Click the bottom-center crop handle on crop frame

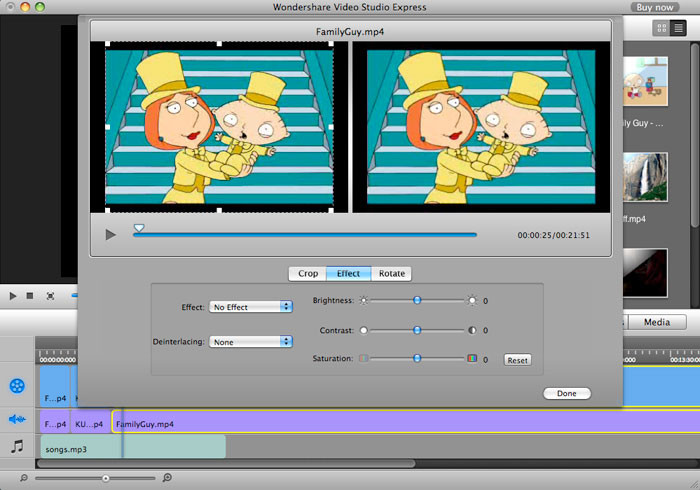[x=219, y=210]
